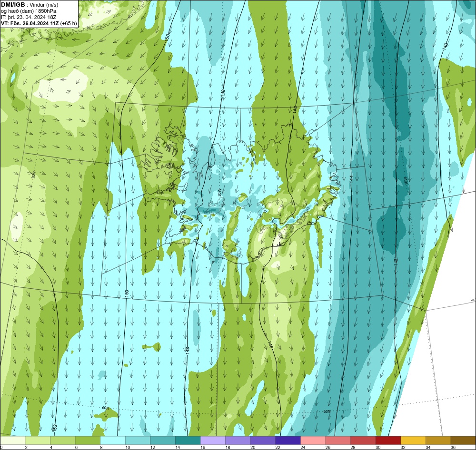Click the "30W" longitude label
The height and width of the screenshot is (450, 476).
point(33,175)
